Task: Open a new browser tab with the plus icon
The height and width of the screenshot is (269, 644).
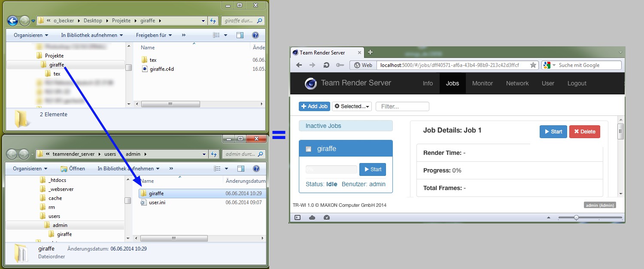Action: tap(370, 52)
